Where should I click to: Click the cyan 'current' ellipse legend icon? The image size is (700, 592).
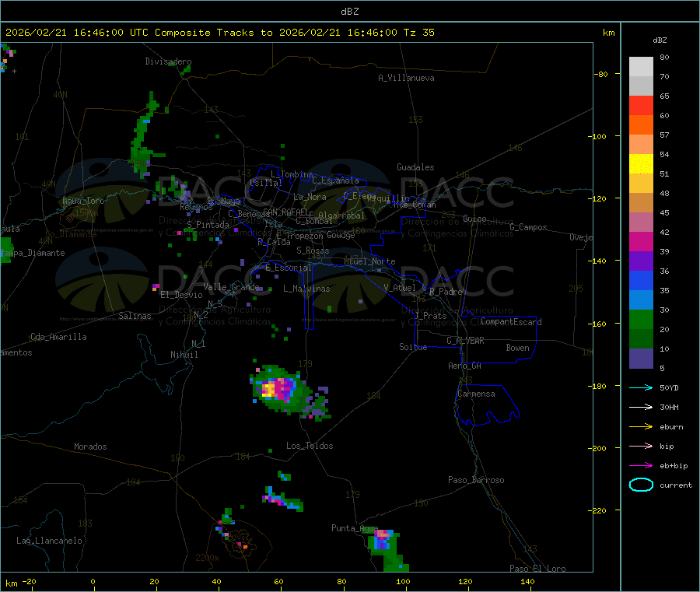(x=641, y=485)
